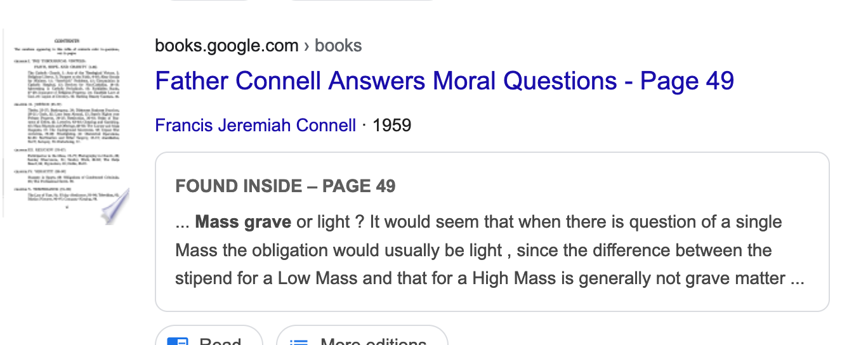Click the "books" breadcrumb segment
Screen dimensions: 868x345
coord(338,46)
